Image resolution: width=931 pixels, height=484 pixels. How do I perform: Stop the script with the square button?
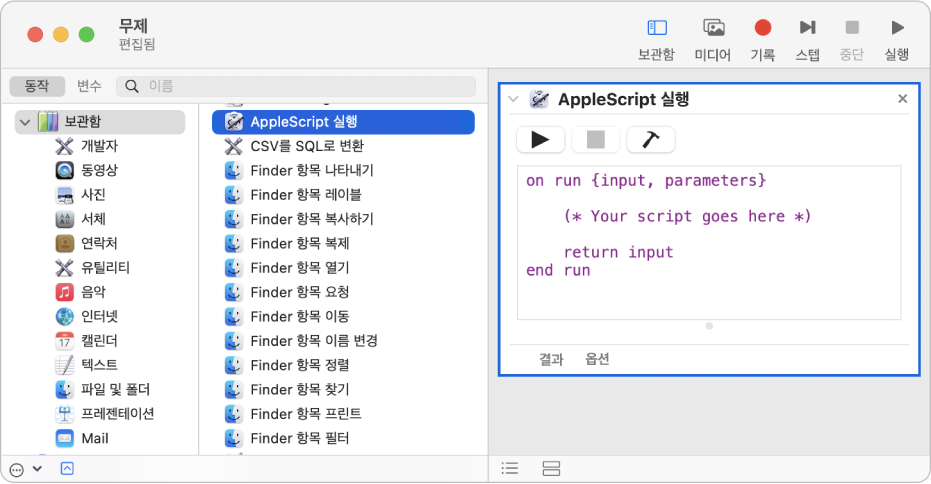pyautogui.click(x=596, y=140)
